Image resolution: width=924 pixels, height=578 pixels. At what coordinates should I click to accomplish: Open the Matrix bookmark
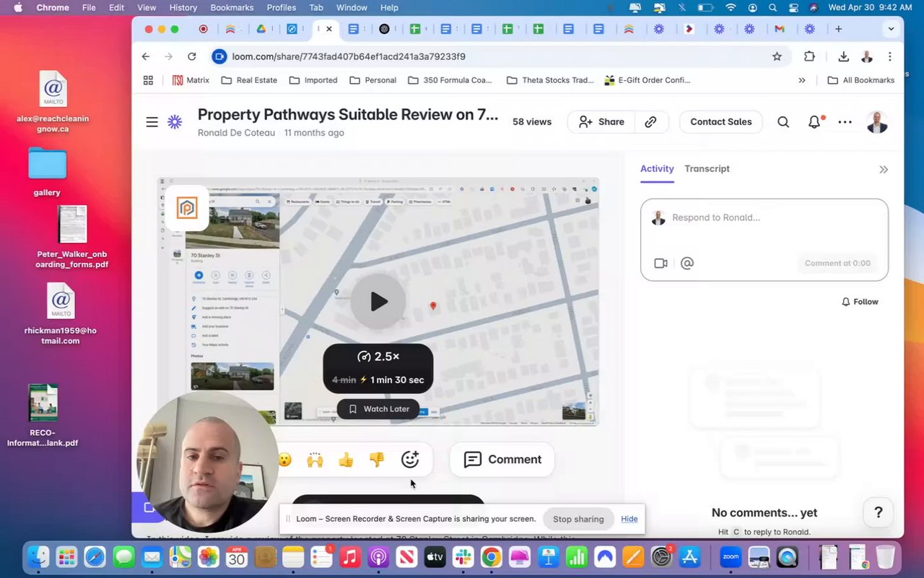(x=191, y=80)
